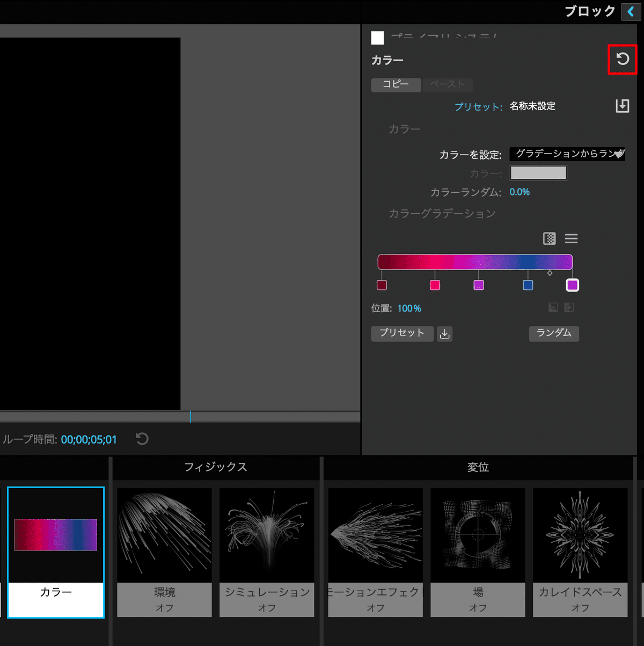Collapse the ブロック panel with the blue chevron

tap(631, 11)
